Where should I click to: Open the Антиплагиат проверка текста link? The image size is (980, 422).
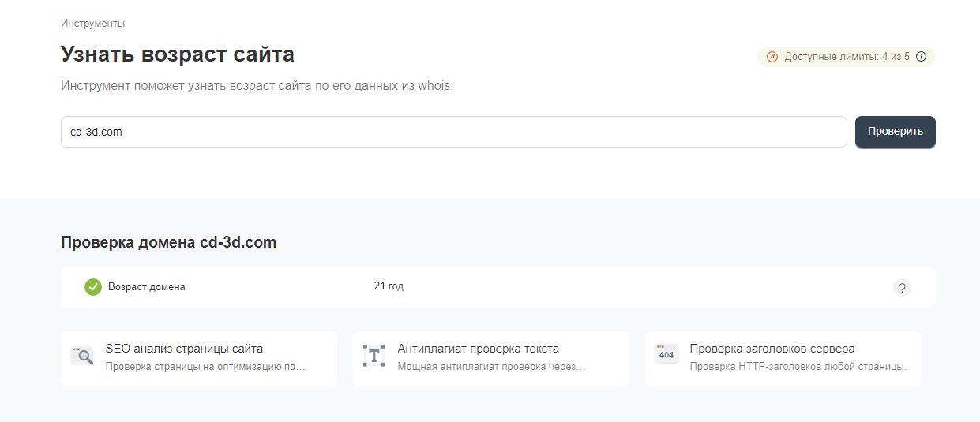point(478,349)
